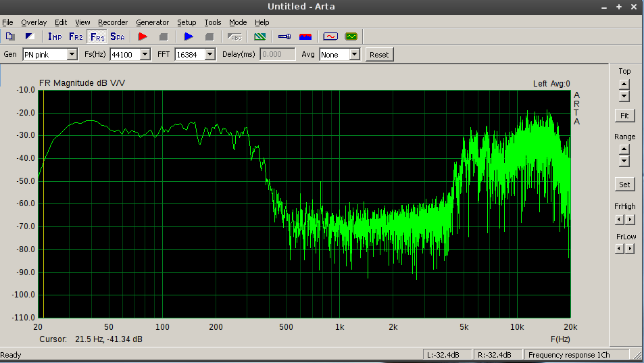
Task: Click the FrLow right arrow
Action: 630,249
